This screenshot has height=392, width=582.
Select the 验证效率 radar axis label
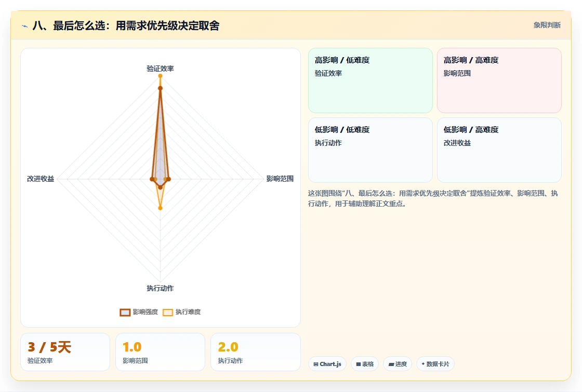pos(160,69)
